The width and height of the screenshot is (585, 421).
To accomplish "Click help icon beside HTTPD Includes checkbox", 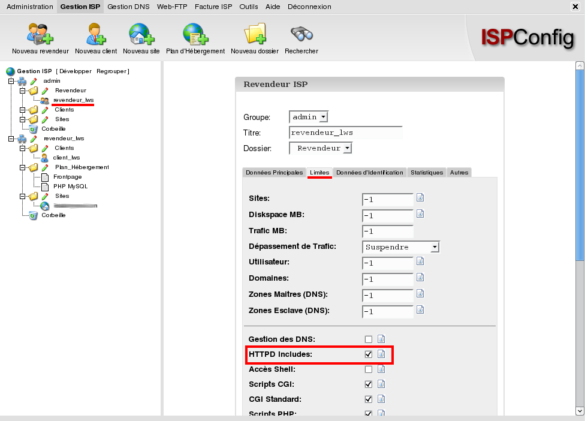I will 381,354.
